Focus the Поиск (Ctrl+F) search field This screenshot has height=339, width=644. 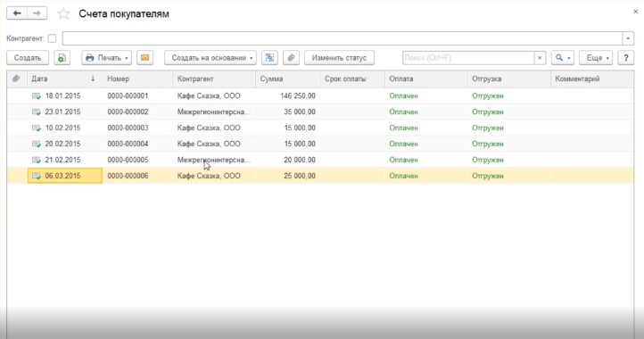pyautogui.click(x=468, y=58)
